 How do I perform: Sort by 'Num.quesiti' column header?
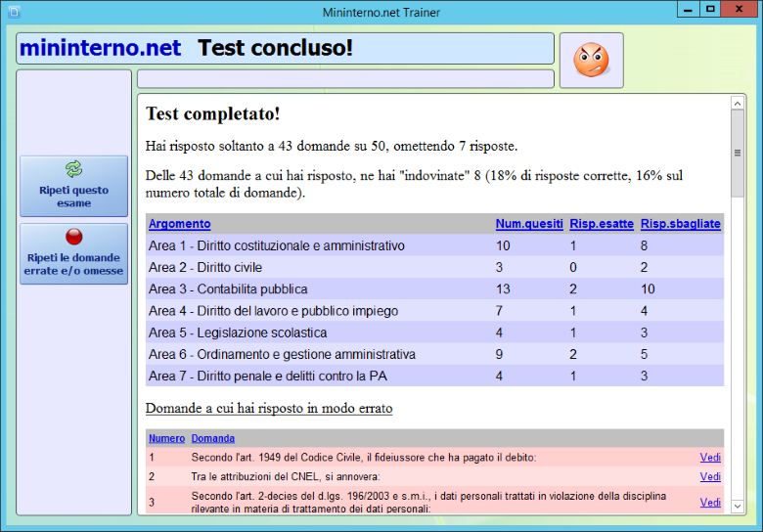click(529, 224)
